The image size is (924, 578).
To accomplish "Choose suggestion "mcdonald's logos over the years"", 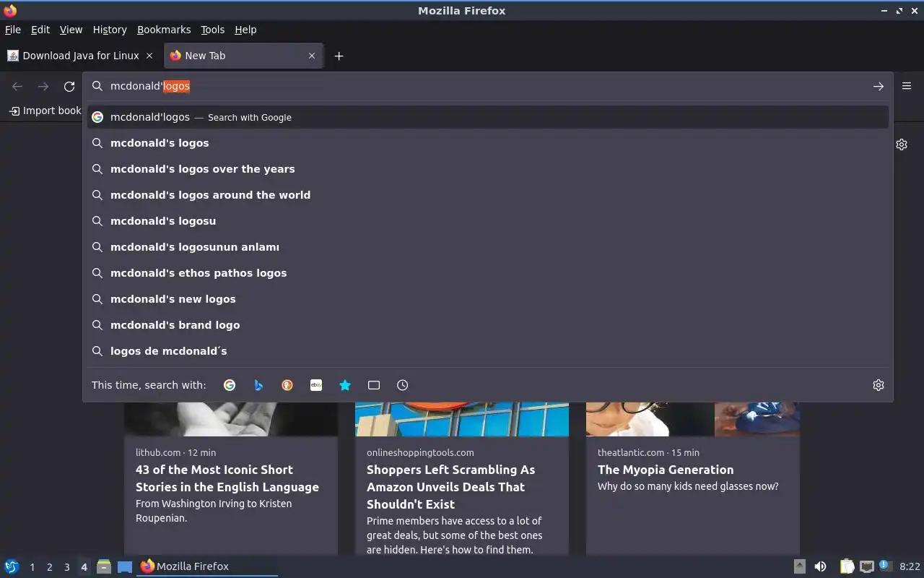I will (487, 169).
